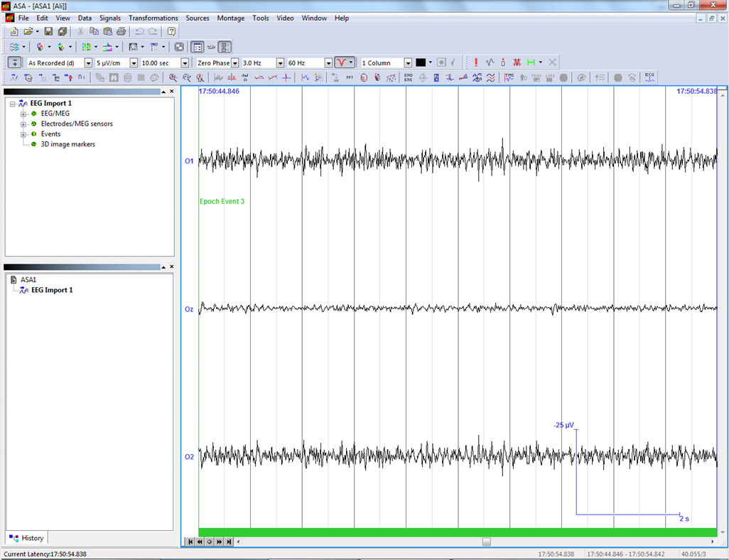Click the Help question mark icon
Screen dimensions: 729x560
[x=171, y=32]
